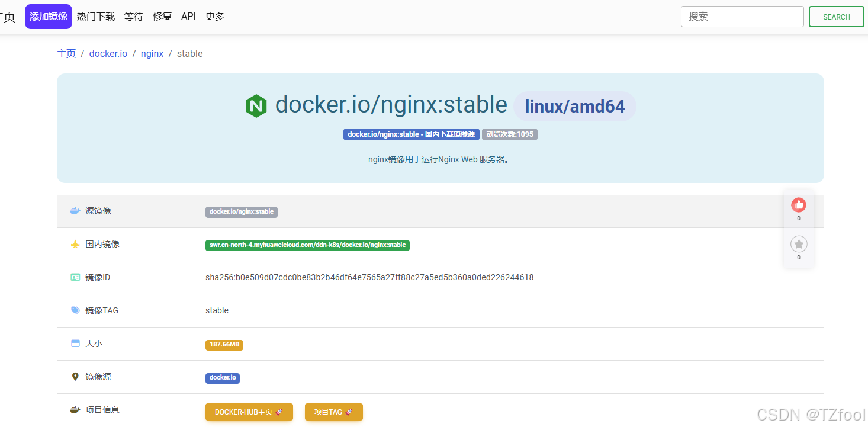Click the 主页 item in the top navigation bar

(x=7, y=17)
